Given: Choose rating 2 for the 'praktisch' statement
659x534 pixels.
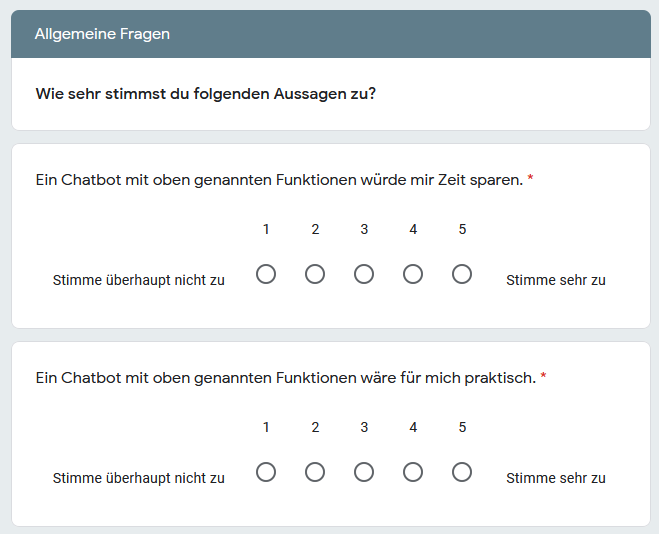Looking at the screenshot, I should (x=315, y=472).
